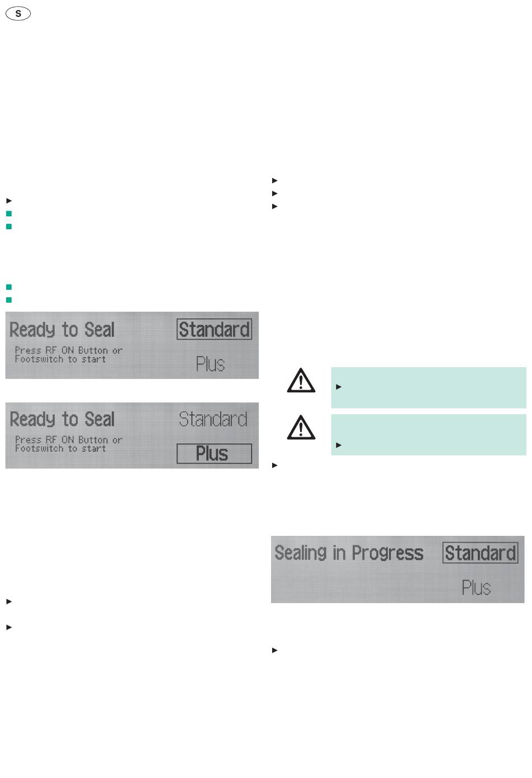The width and height of the screenshot is (532, 778).
Task: Select Standard in Sealing in Progress display
Action: (480, 553)
